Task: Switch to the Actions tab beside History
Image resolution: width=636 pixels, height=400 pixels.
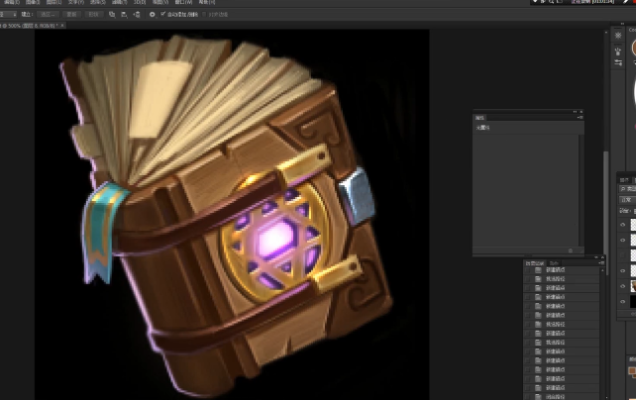Action: pos(554,262)
